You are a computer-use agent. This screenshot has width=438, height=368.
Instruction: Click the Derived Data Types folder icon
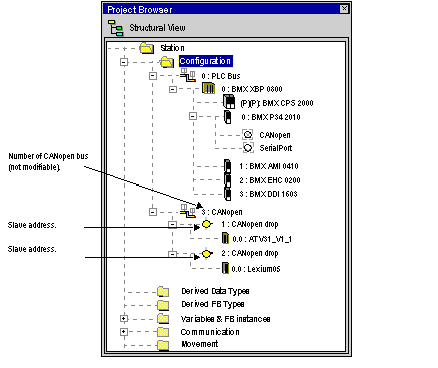click(x=163, y=291)
